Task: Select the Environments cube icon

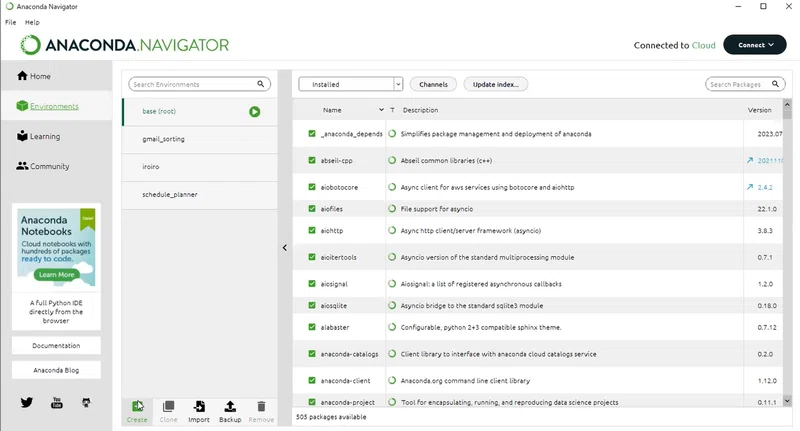Action: tap(22, 106)
